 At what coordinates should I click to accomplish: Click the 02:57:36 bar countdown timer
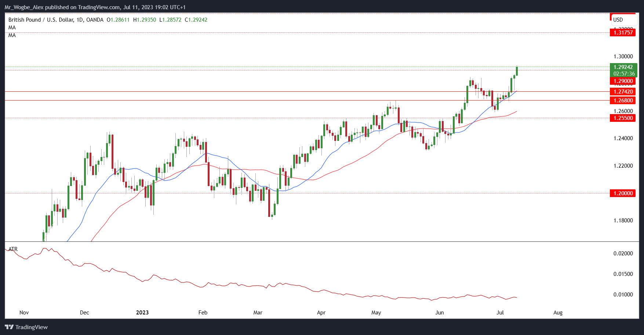point(624,74)
